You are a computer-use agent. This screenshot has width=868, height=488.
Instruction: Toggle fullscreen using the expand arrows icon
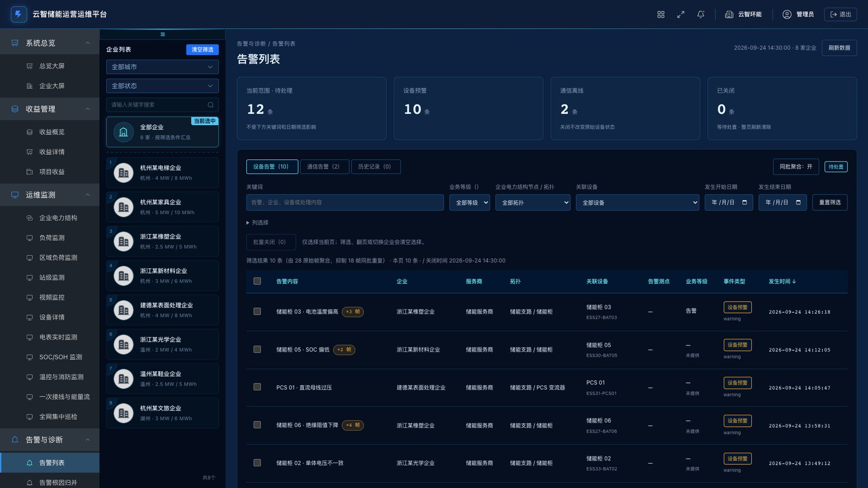tap(681, 15)
